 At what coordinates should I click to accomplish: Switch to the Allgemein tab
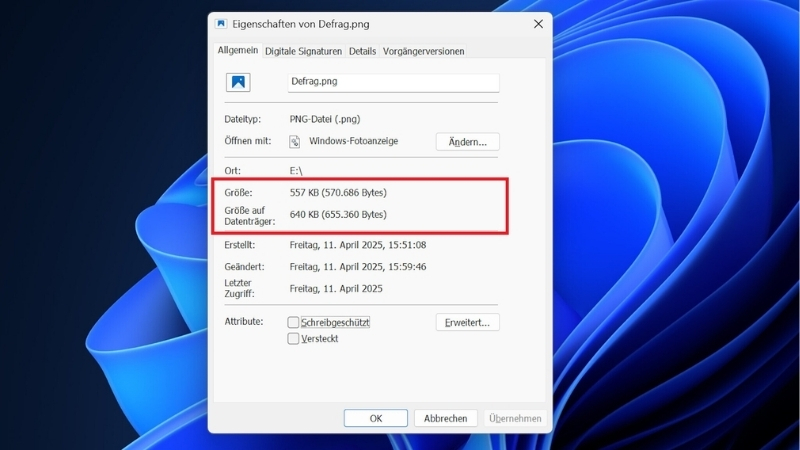pyautogui.click(x=238, y=51)
